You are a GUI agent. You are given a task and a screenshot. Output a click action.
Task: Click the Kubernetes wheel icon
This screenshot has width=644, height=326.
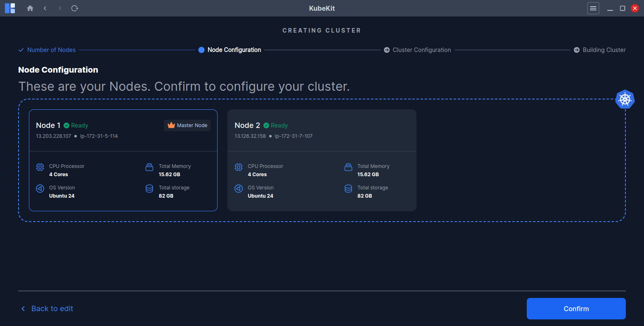point(625,99)
